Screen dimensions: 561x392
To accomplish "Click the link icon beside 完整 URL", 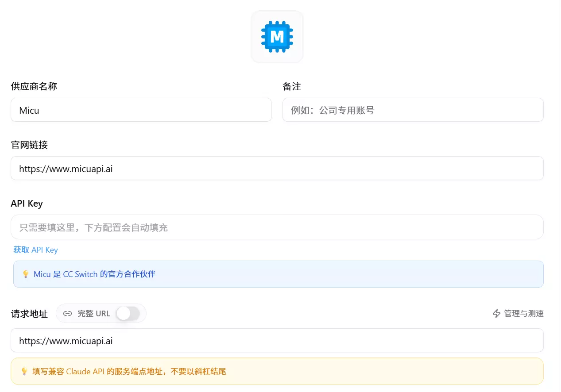I will pyautogui.click(x=67, y=314).
